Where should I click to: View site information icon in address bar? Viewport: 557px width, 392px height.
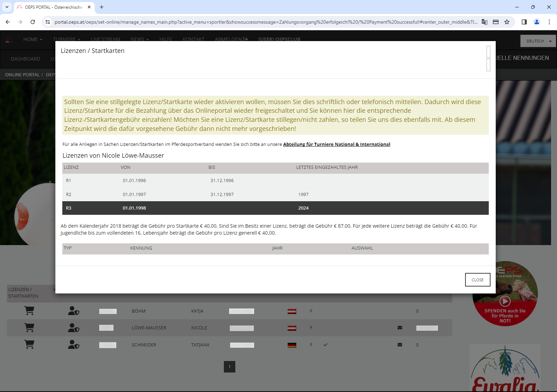pyautogui.click(x=48, y=22)
